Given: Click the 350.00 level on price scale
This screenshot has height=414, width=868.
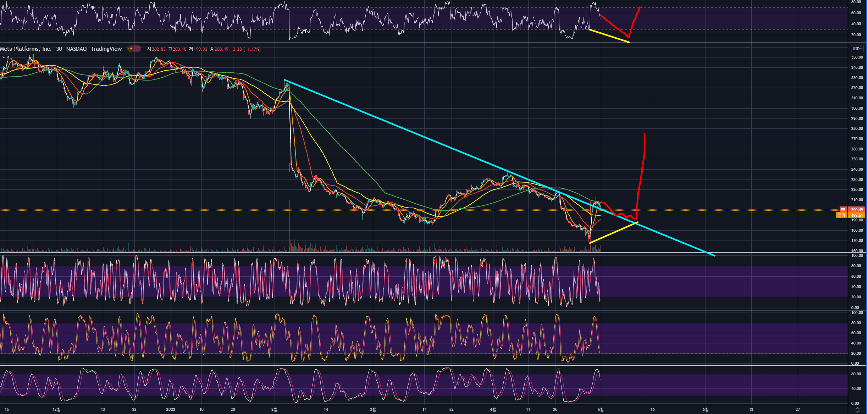Looking at the screenshot, I should [857, 57].
